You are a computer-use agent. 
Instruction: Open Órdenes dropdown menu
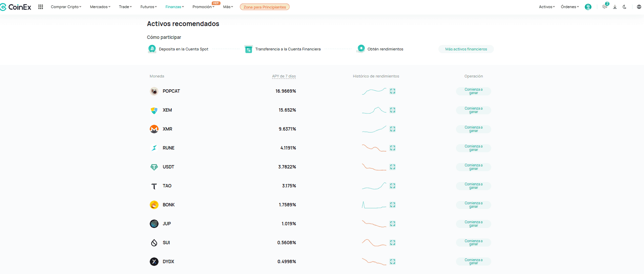[x=570, y=7]
